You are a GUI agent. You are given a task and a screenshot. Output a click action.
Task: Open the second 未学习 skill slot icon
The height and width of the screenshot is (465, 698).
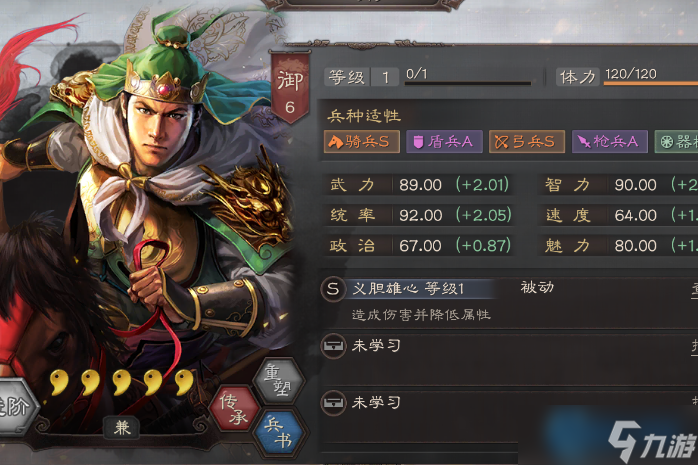(x=333, y=403)
